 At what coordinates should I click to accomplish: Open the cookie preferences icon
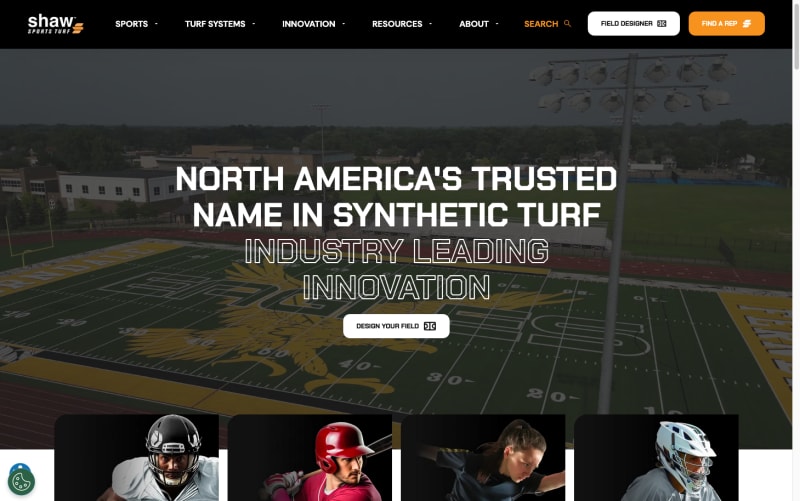pyautogui.click(x=21, y=481)
